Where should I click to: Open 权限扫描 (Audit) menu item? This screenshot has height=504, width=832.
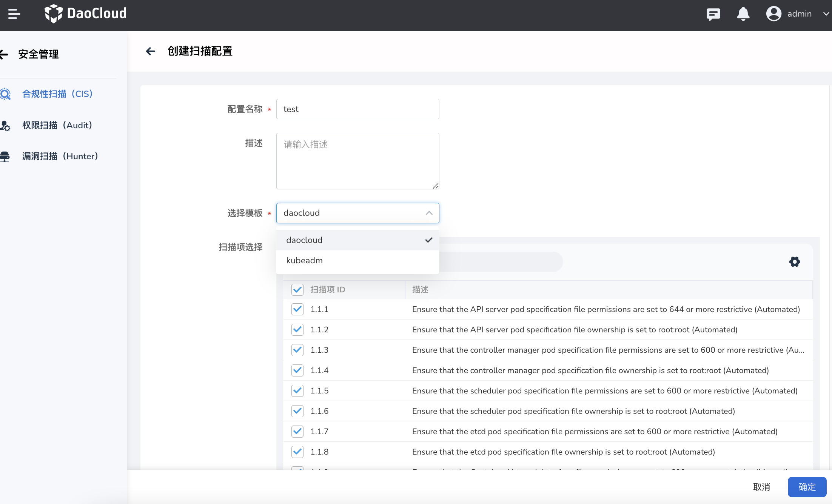[57, 125]
